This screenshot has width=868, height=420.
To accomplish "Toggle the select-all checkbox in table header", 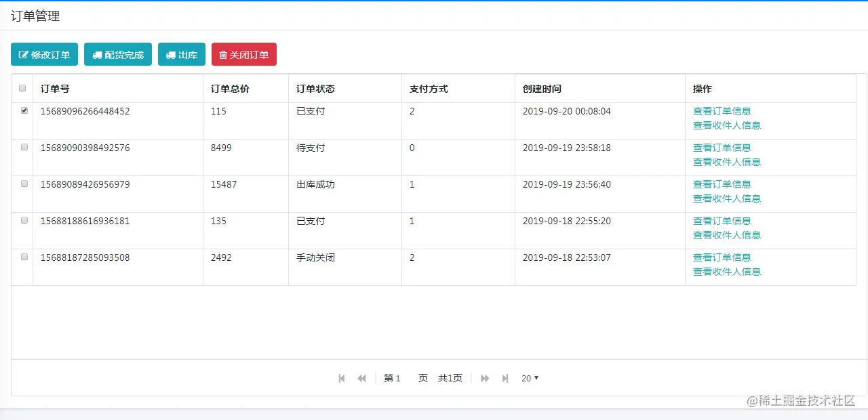I will (x=22, y=88).
